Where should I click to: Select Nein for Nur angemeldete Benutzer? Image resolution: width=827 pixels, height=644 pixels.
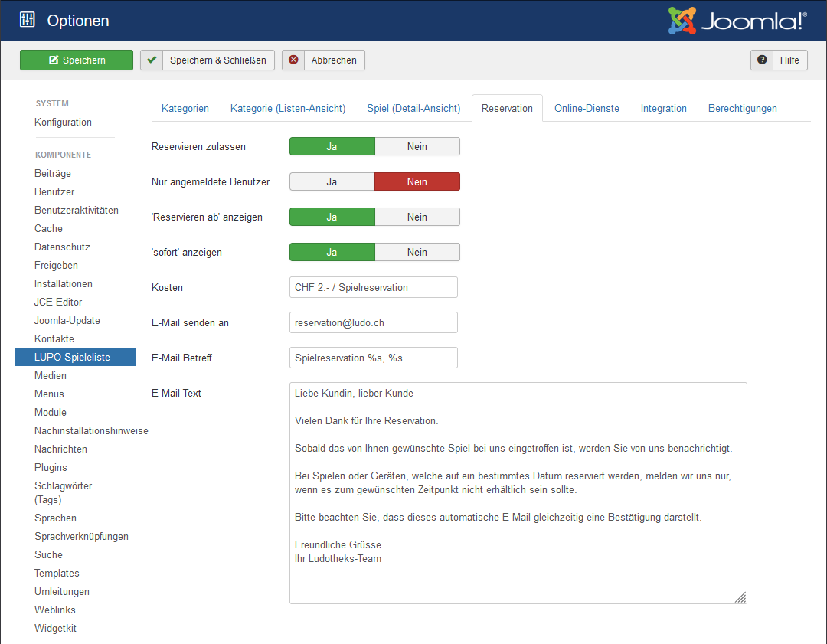[417, 181]
